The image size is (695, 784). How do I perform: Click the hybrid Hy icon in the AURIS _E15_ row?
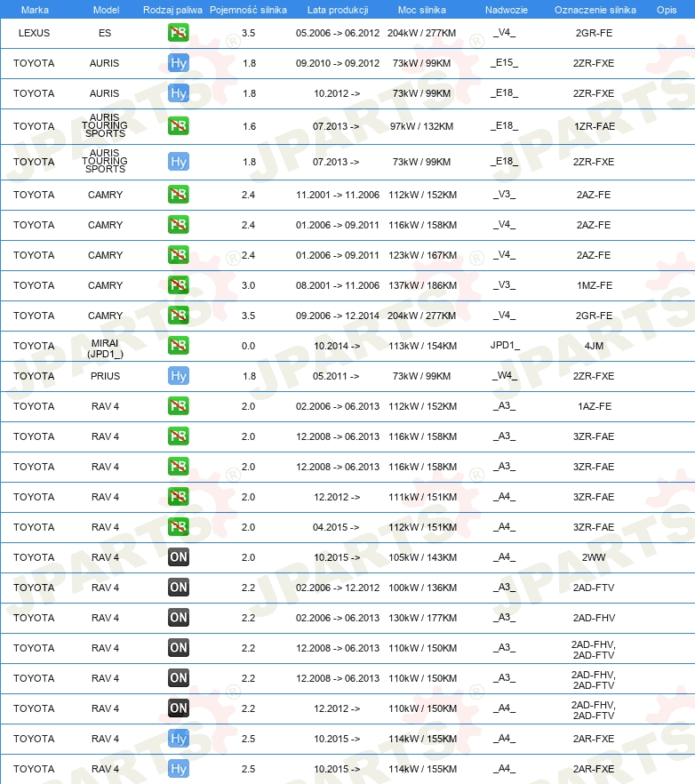coord(179,63)
